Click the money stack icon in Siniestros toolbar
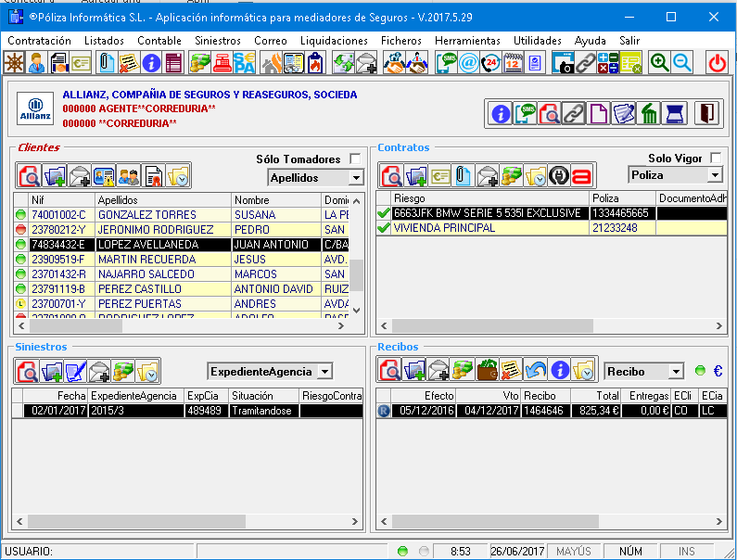The width and height of the screenshot is (737, 560). 123,372
